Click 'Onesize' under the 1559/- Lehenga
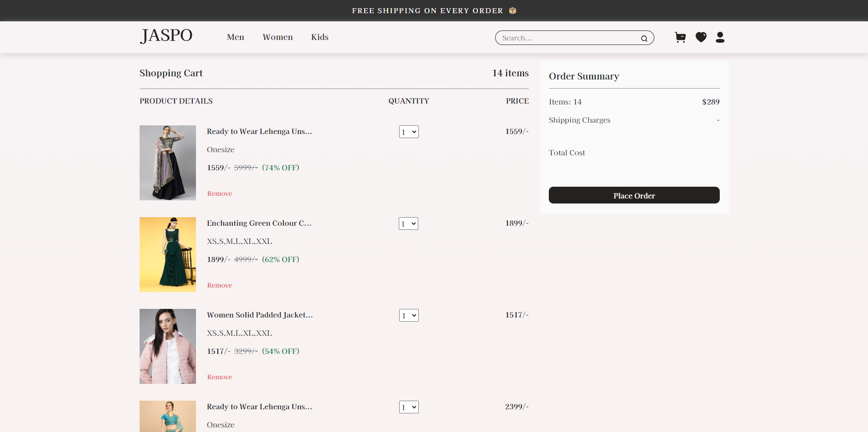Image resolution: width=868 pixels, height=432 pixels. [x=221, y=149]
